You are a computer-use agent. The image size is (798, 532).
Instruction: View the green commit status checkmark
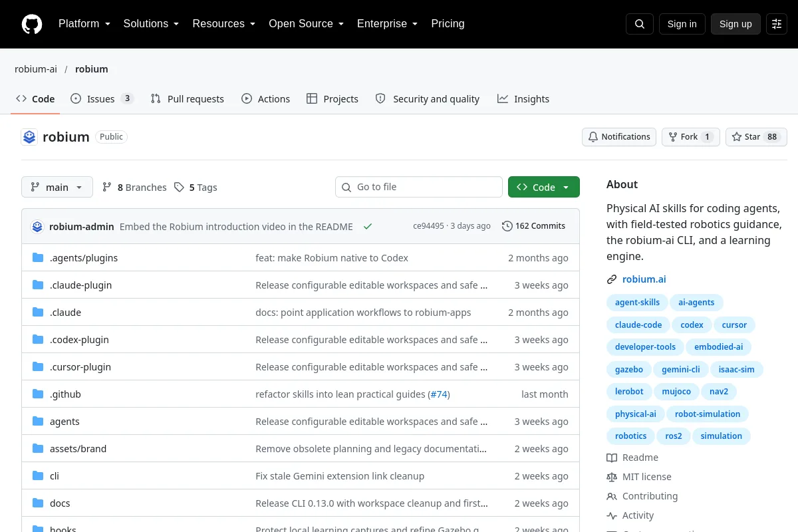(x=368, y=226)
